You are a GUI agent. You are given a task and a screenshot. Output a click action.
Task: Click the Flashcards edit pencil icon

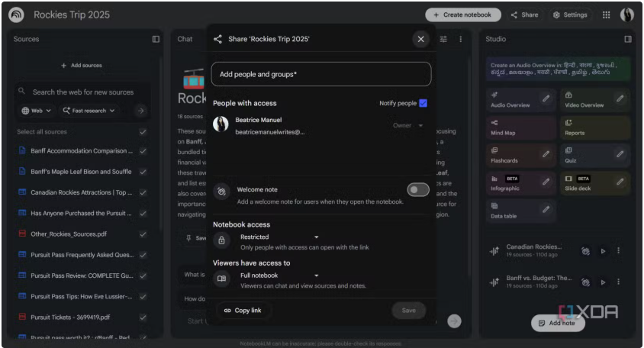tap(546, 154)
